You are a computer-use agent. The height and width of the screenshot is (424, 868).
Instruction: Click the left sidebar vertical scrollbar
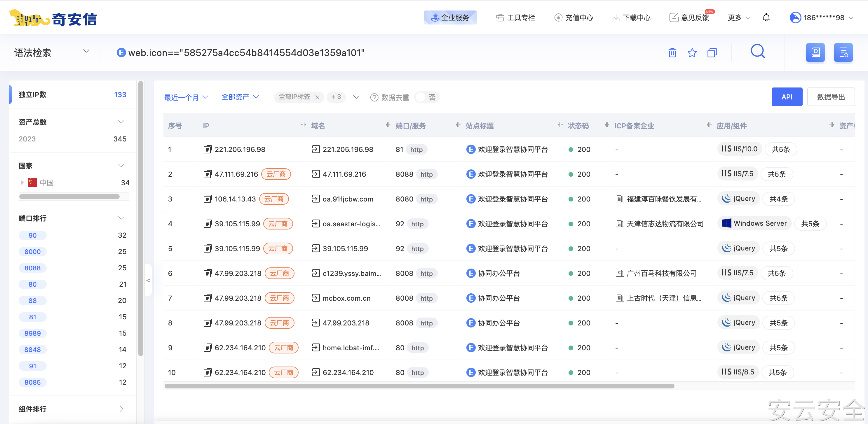(140, 218)
